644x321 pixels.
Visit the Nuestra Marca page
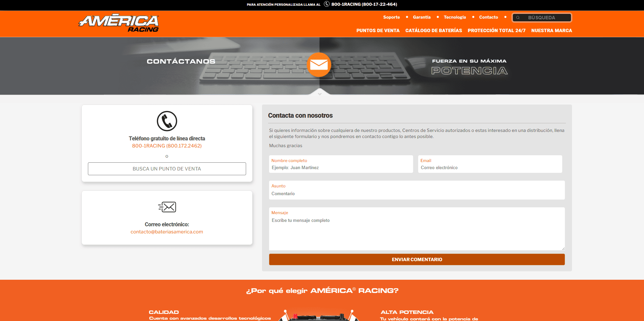(552, 30)
